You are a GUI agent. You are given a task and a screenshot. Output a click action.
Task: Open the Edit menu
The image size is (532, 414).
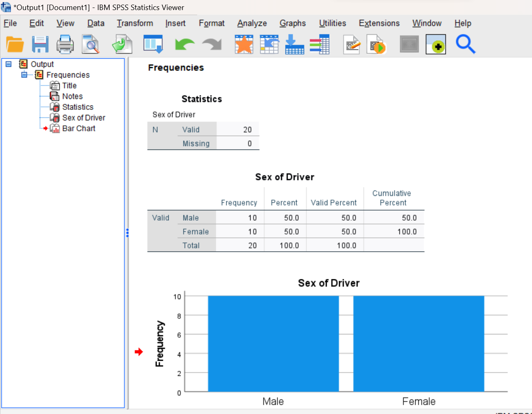[37, 23]
